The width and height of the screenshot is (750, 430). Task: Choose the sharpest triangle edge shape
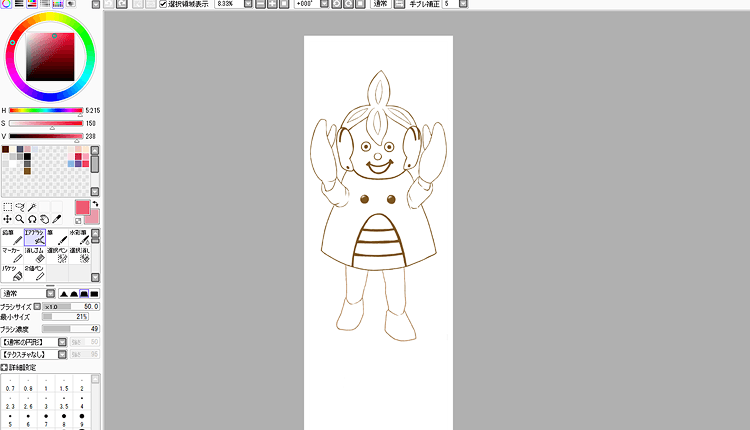tap(64, 294)
